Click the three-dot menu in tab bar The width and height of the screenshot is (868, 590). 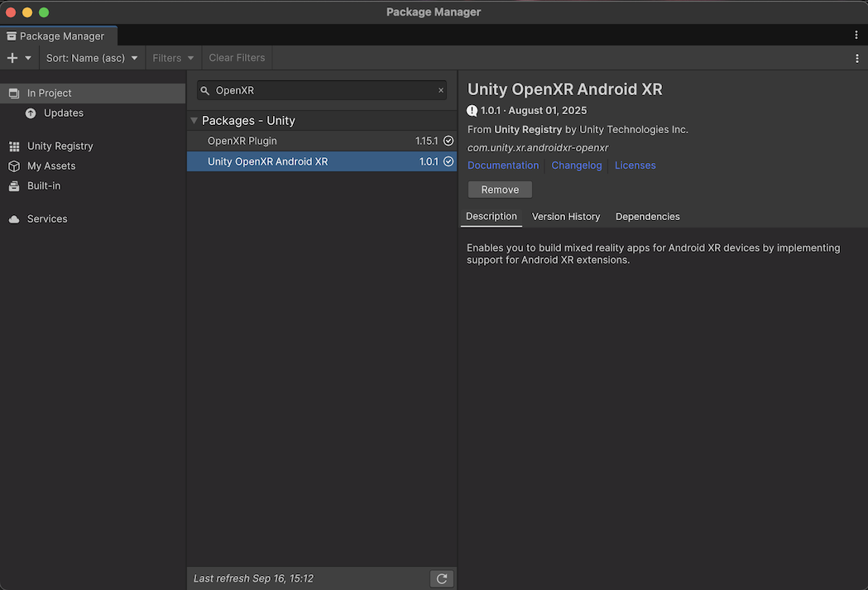pos(856,36)
